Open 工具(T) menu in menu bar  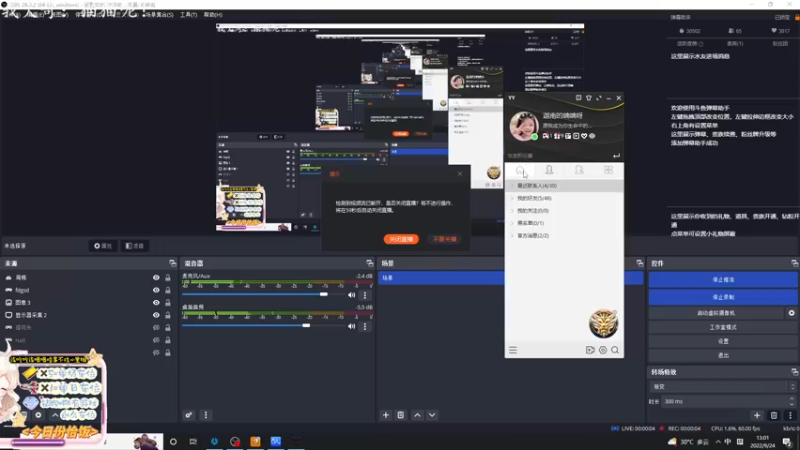pos(188,15)
